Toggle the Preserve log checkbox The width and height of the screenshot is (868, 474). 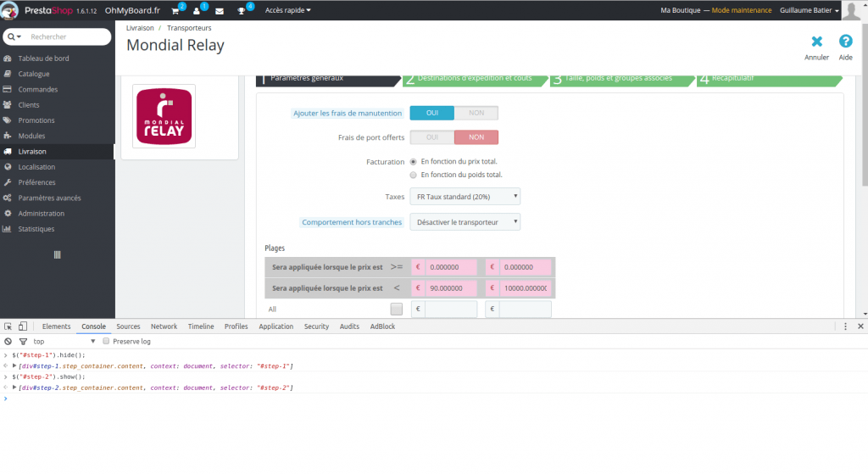(106, 341)
